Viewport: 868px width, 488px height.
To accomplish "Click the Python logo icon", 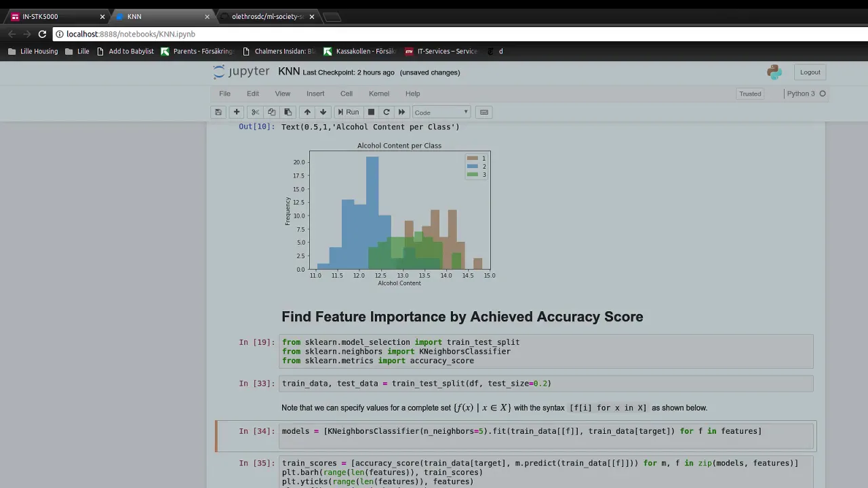I will [x=774, y=72].
